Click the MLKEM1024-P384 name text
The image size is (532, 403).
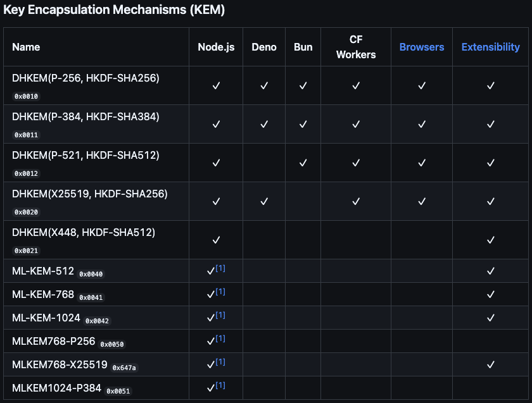56,388
